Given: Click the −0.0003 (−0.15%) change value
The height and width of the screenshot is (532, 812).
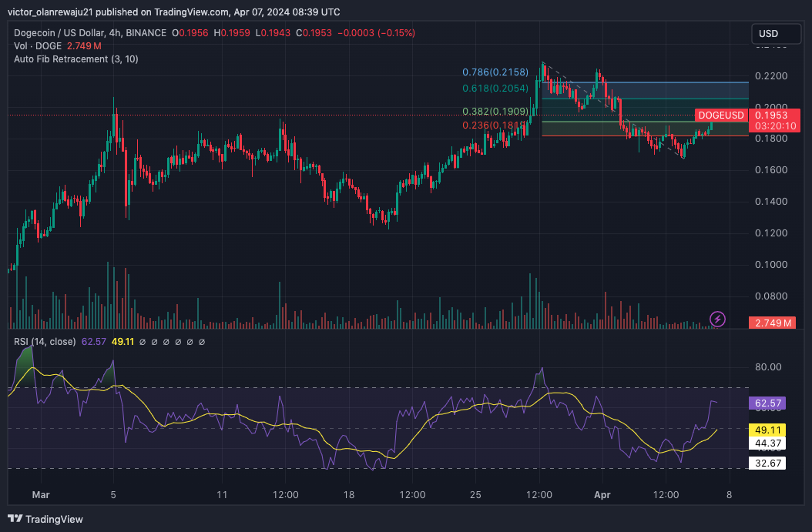Looking at the screenshot, I should 377,33.
